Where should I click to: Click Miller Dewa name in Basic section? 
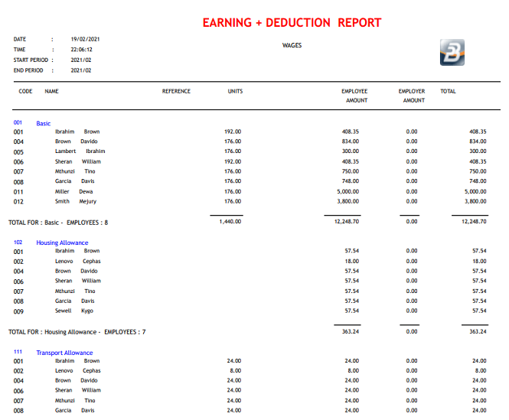(x=73, y=191)
